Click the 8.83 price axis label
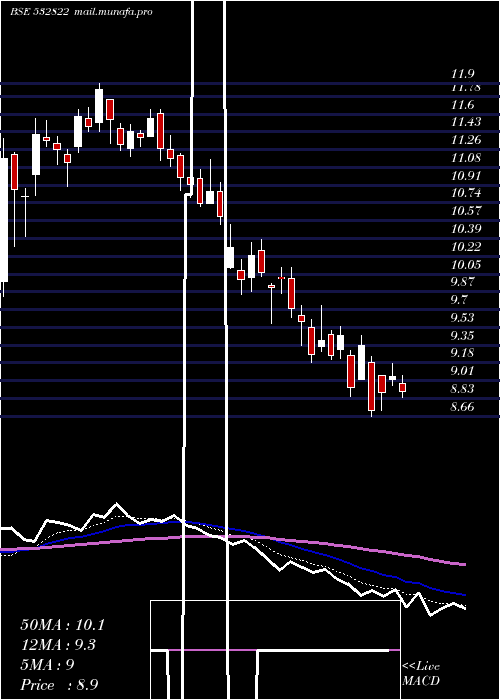 click(x=462, y=388)
